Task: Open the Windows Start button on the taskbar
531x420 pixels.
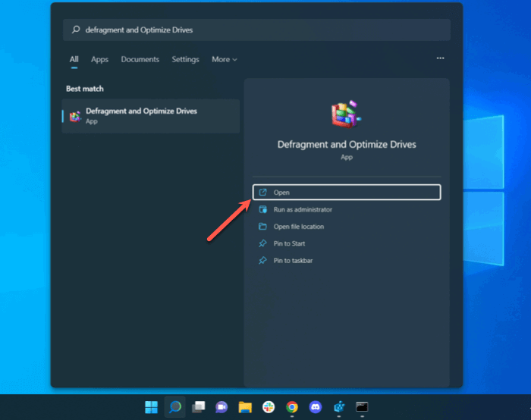Action: click(151, 407)
